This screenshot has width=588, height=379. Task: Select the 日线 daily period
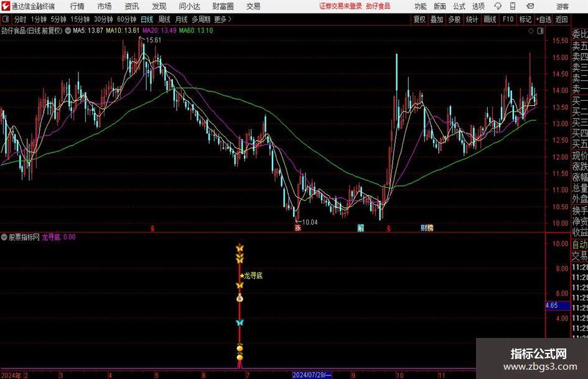pyautogui.click(x=147, y=19)
